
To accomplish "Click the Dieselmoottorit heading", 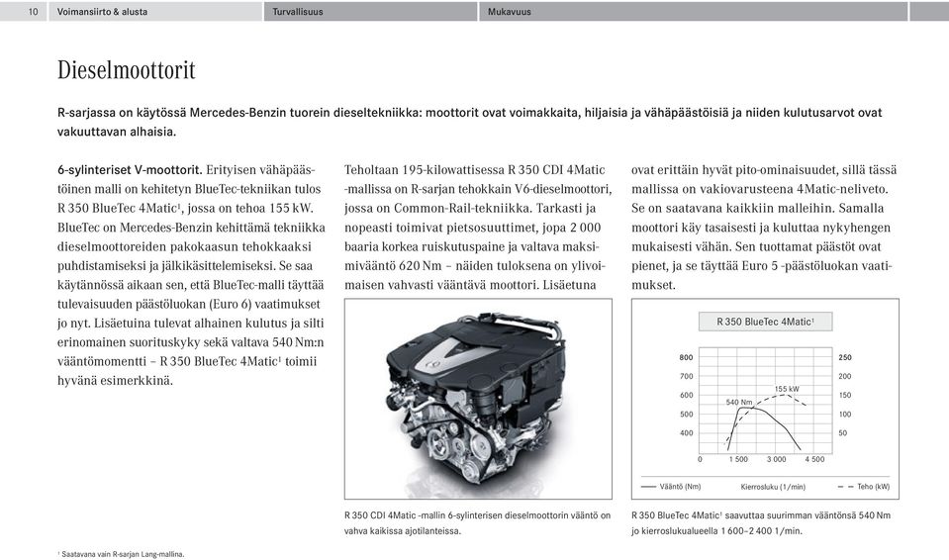I will point(127,70).
